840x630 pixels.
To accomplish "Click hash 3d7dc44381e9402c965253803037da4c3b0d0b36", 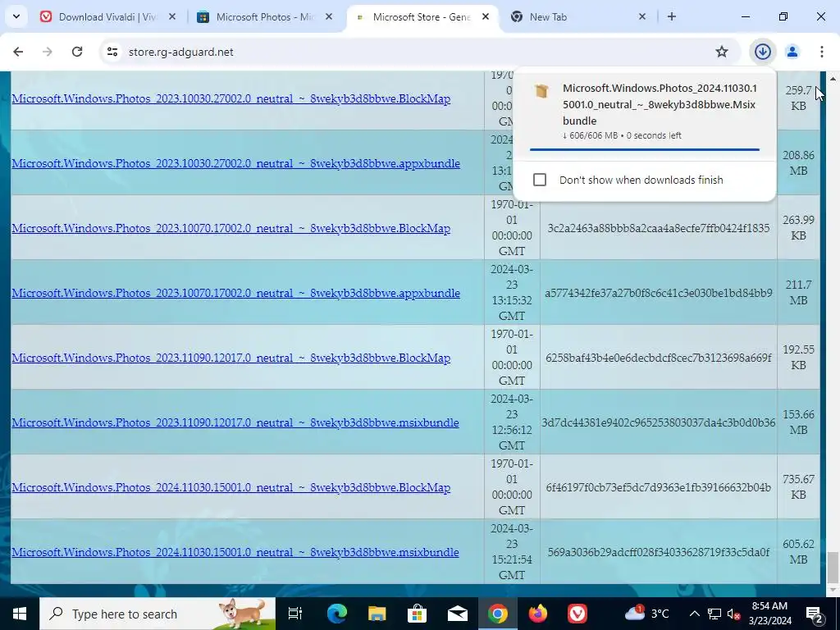I will [659, 422].
